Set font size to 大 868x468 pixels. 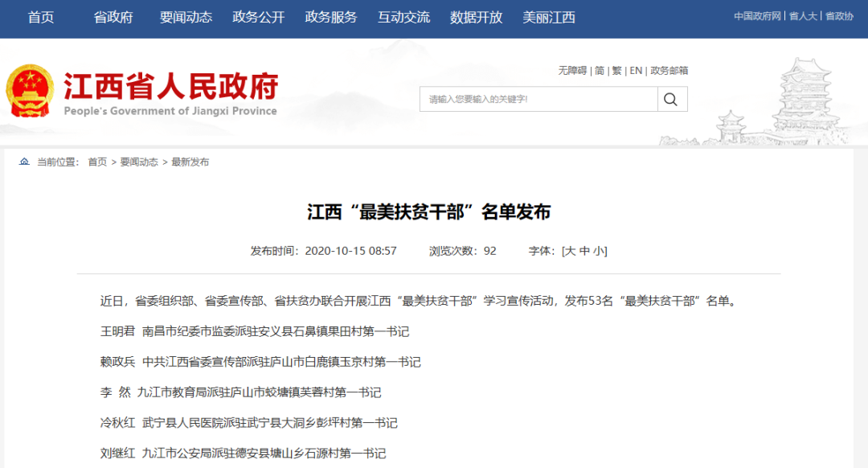tap(570, 251)
